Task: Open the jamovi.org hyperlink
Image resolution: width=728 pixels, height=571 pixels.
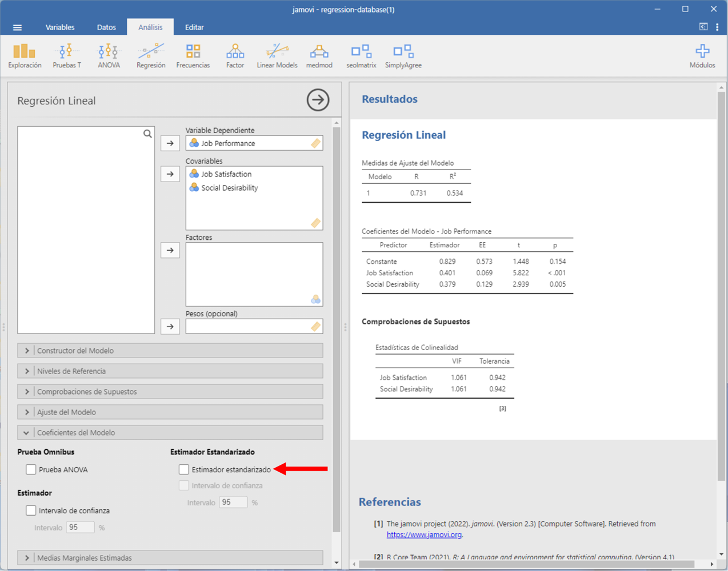Action: (424, 534)
